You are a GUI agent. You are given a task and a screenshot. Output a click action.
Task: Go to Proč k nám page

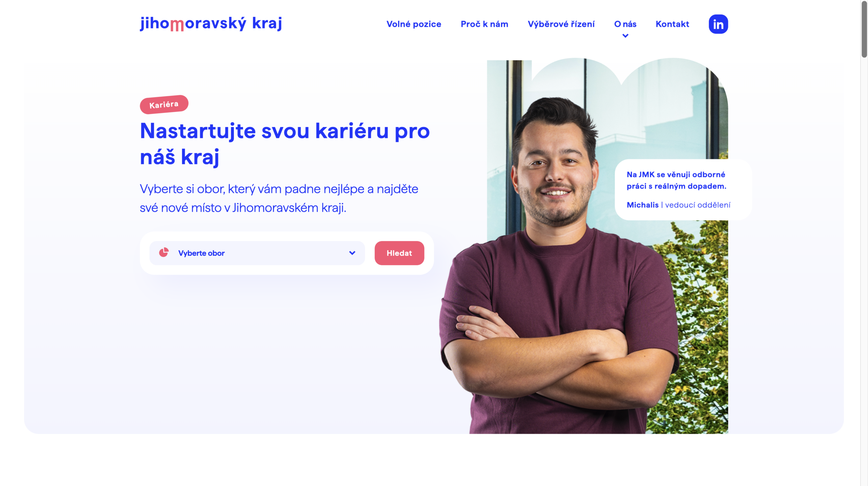tap(484, 24)
